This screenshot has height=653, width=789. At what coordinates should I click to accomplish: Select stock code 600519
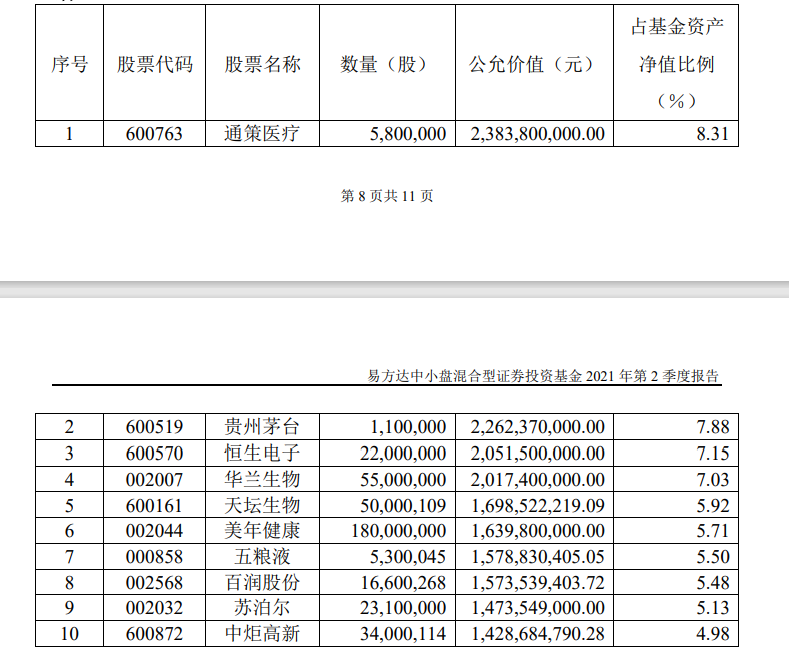click(x=154, y=427)
